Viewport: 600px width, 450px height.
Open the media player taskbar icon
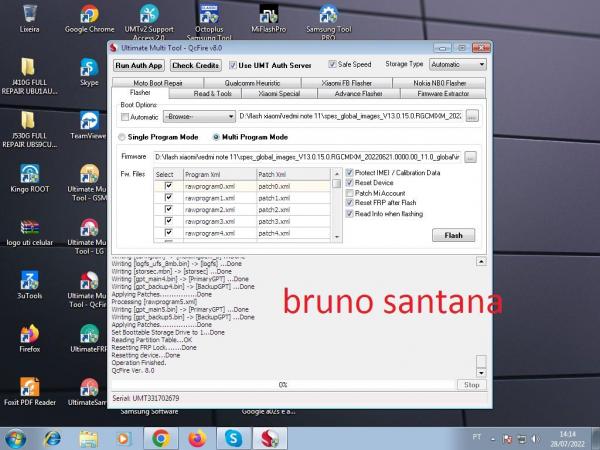pos(123,439)
